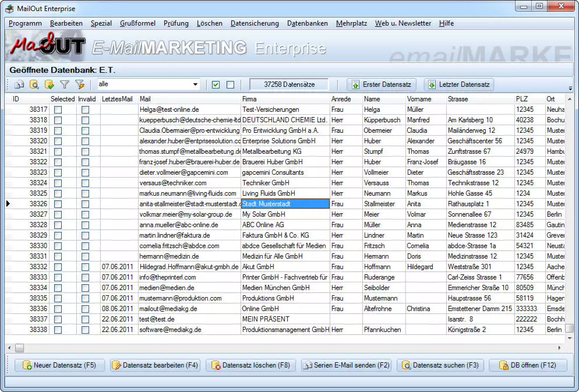Click the database checkmark toolbar icon
Image resolution: width=579 pixels, height=392 pixels.
coord(50,84)
